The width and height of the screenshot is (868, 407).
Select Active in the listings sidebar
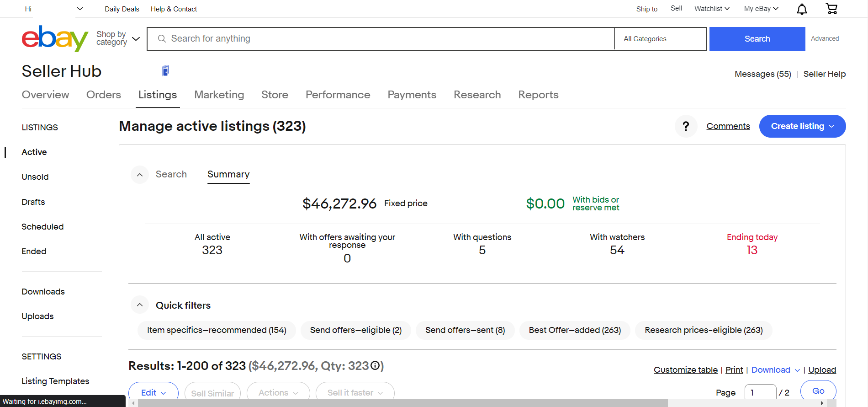pyautogui.click(x=34, y=152)
